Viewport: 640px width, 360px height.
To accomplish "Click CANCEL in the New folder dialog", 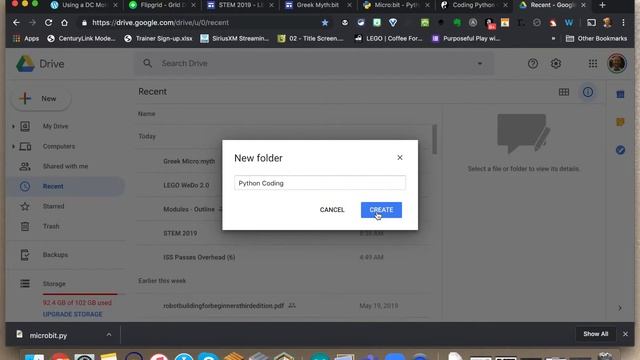I will pyautogui.click(x=332, y=210).
